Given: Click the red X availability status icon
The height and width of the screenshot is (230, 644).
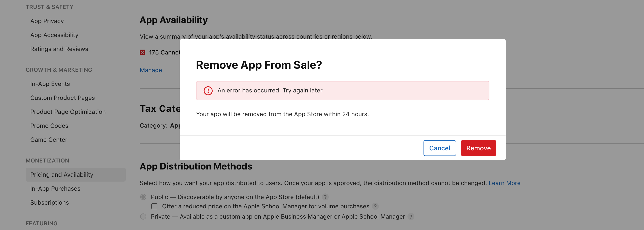Looking at the screenshot, I should click(x=142, y=53).
